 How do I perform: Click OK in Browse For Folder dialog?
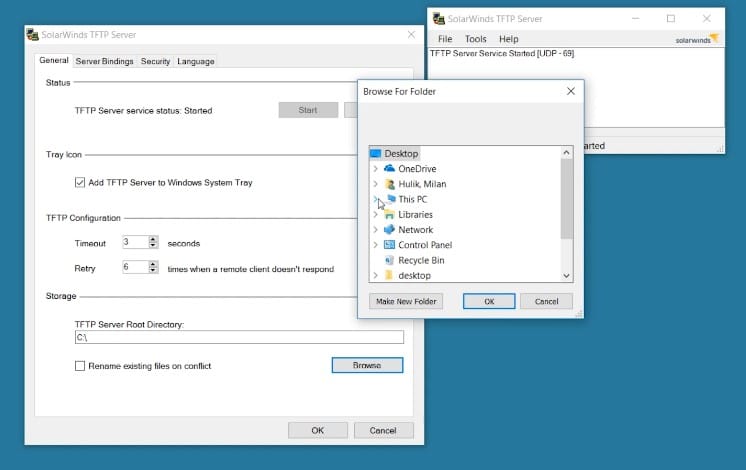(x=489, y=301)
